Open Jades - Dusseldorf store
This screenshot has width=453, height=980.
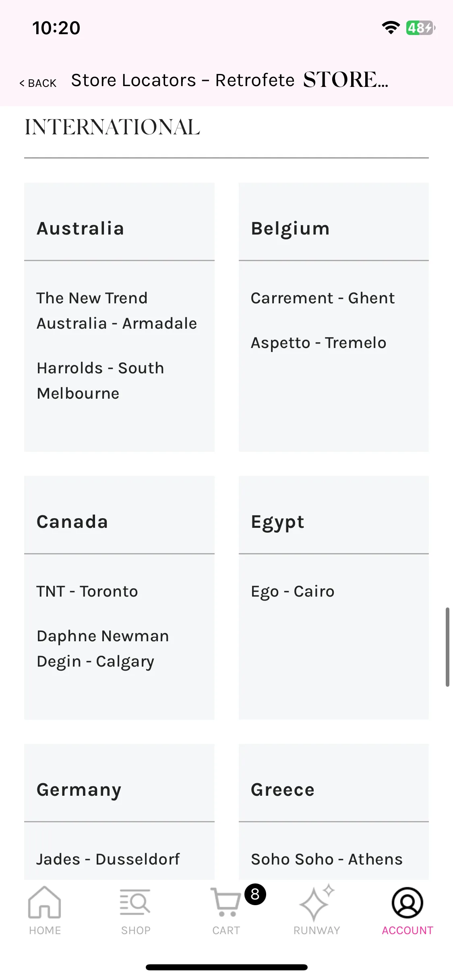pyautogui.click(x=108, y=859)
